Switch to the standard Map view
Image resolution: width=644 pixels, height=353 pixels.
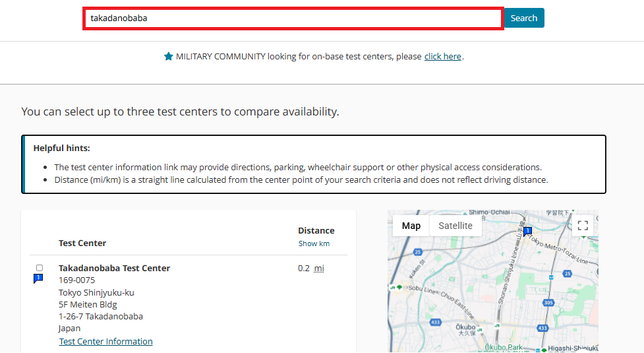click(x=411, y=226)
